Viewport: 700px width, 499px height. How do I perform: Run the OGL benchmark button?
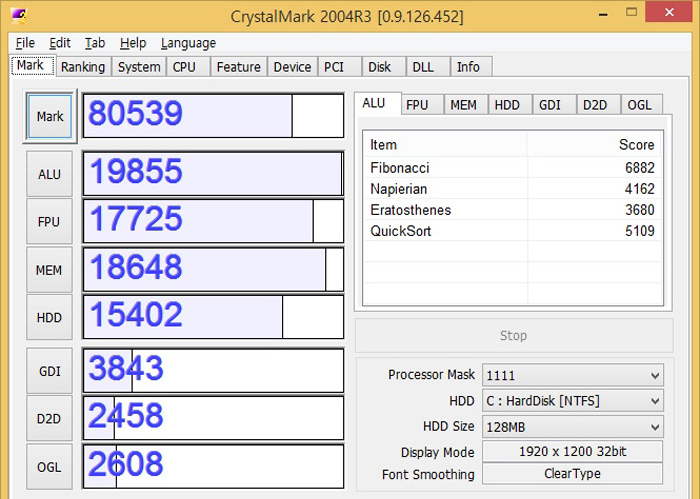click(49, 467)
